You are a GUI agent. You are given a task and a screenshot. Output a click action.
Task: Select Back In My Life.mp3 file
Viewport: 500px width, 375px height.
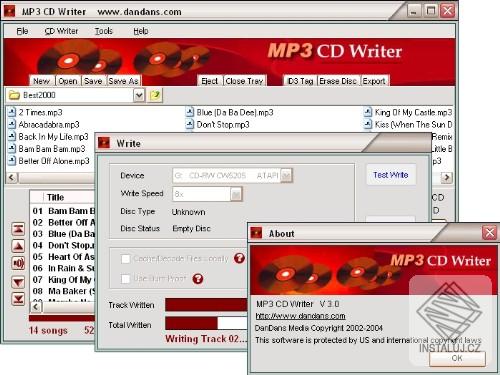49,137
